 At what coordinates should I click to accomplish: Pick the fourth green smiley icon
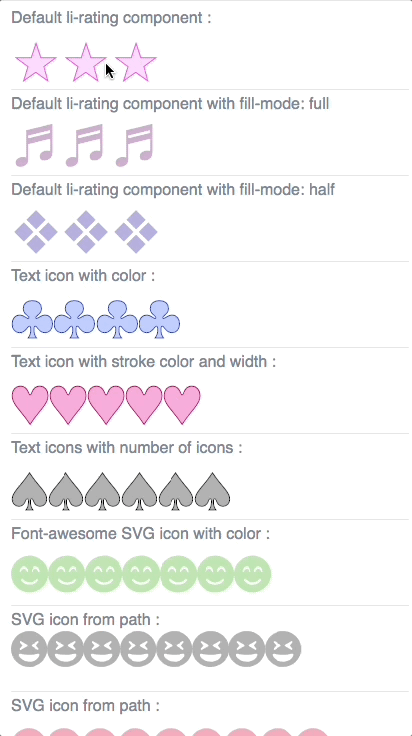(141, 574)
